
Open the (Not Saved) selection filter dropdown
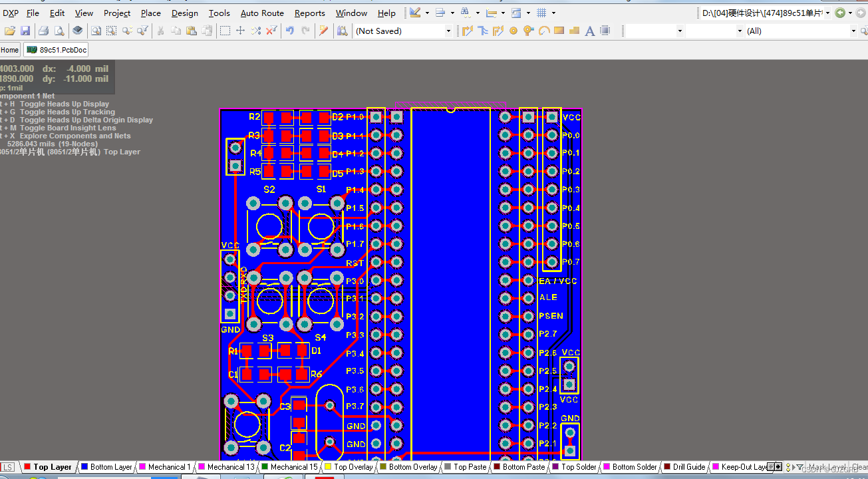[x=447, y=31]
